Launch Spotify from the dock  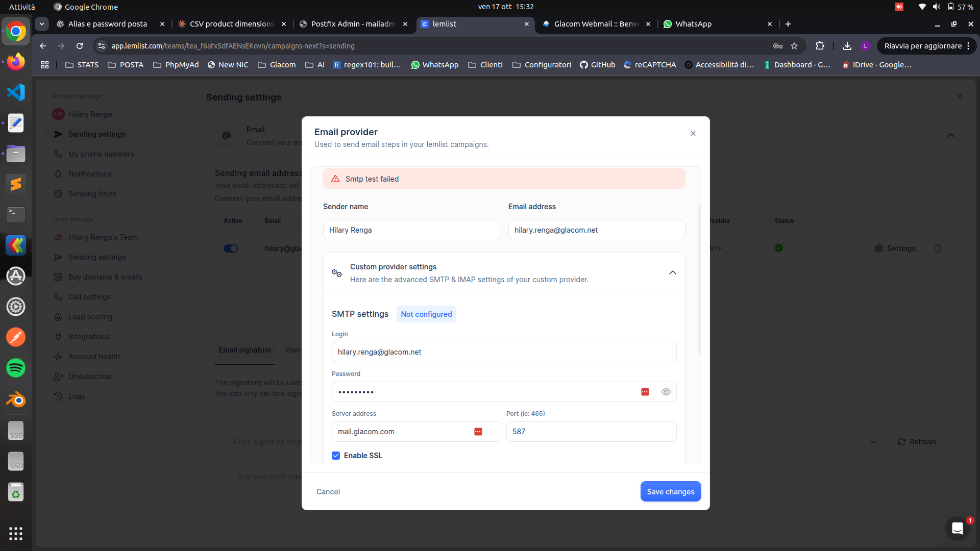coord(16,368)
